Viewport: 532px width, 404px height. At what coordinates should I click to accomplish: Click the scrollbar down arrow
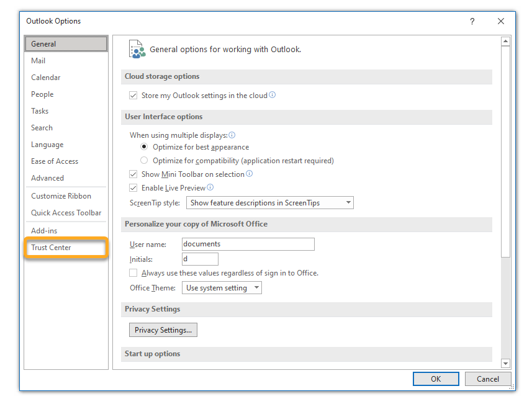tap(505, 363)
